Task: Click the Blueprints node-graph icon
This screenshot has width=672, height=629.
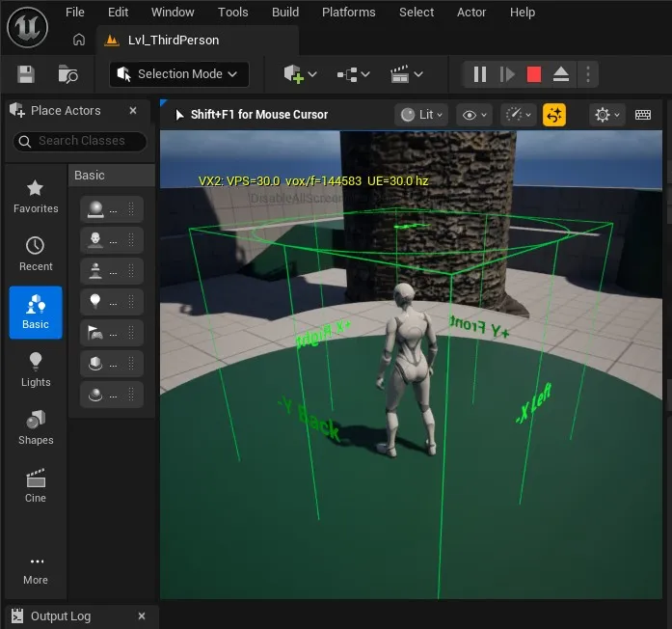Action: point(347,74)
